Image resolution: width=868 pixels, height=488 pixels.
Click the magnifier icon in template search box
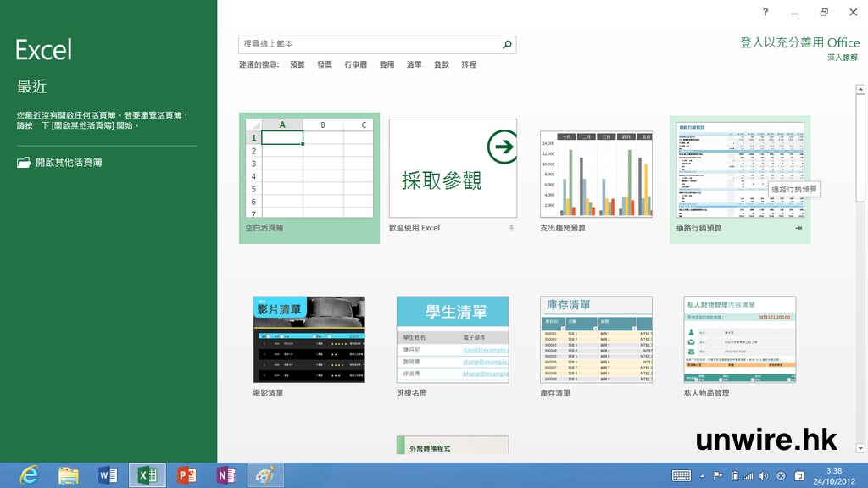(x=507, y=44)
